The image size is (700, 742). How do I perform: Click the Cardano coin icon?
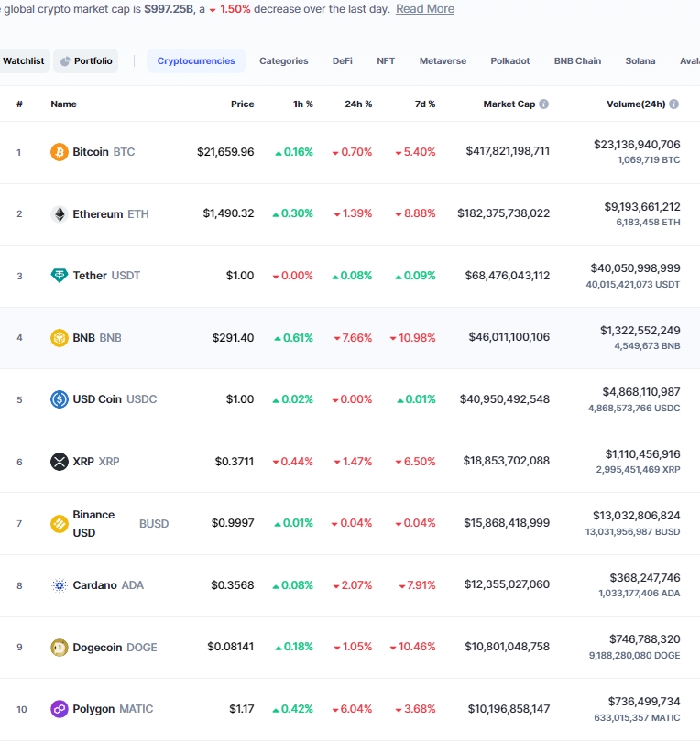coord(59,585)
